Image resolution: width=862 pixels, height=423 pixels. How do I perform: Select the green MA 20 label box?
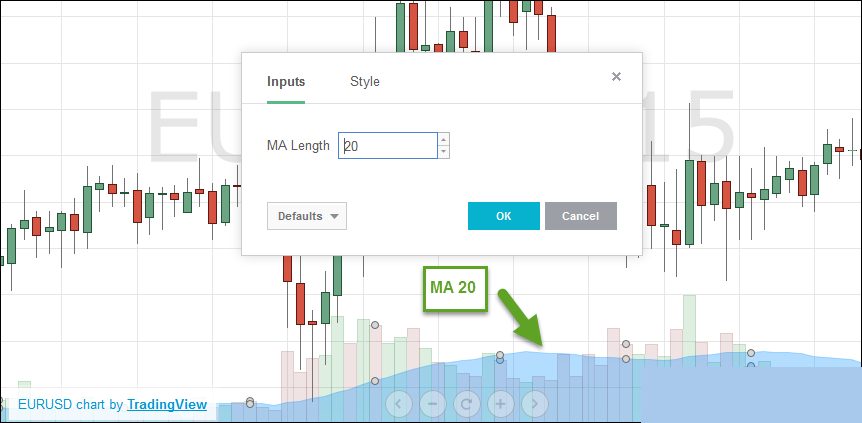(x=455, y=289)
